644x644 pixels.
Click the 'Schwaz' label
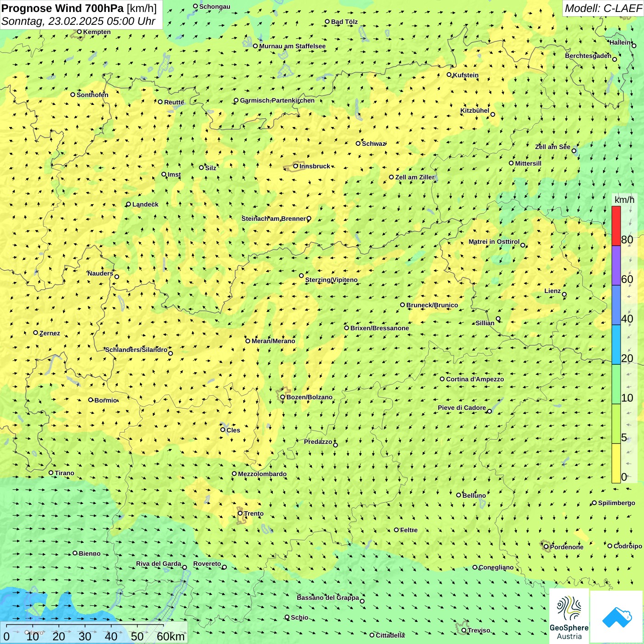[x=374, y=144]
